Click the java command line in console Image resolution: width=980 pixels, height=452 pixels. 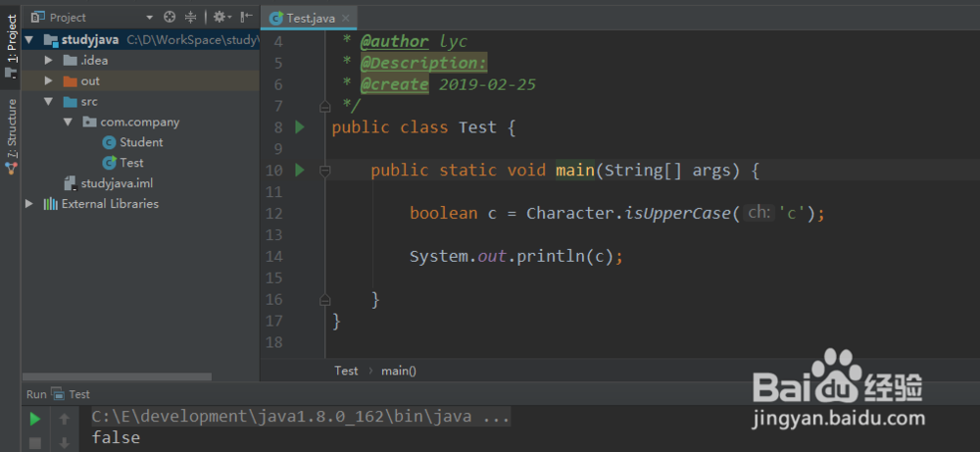tap(301, 417)
